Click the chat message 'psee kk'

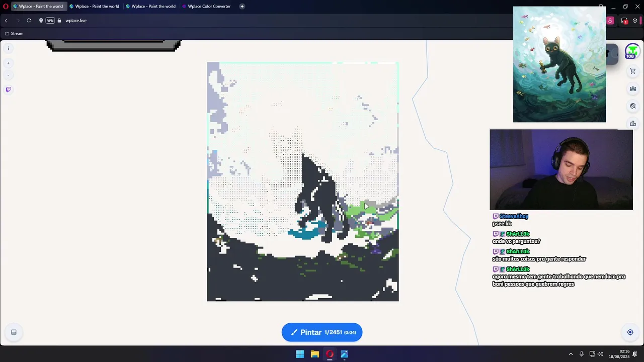[x=502, y=224]
